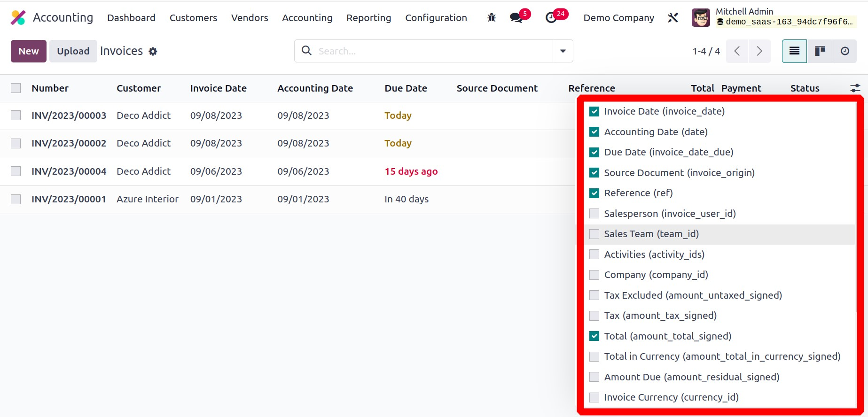
Task: Select the INV/2023/00003 row checkbox
Action: [16, 116]
